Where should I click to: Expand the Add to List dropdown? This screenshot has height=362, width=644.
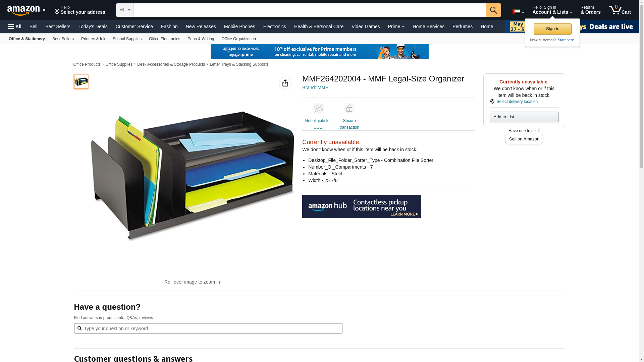(524, 117)
